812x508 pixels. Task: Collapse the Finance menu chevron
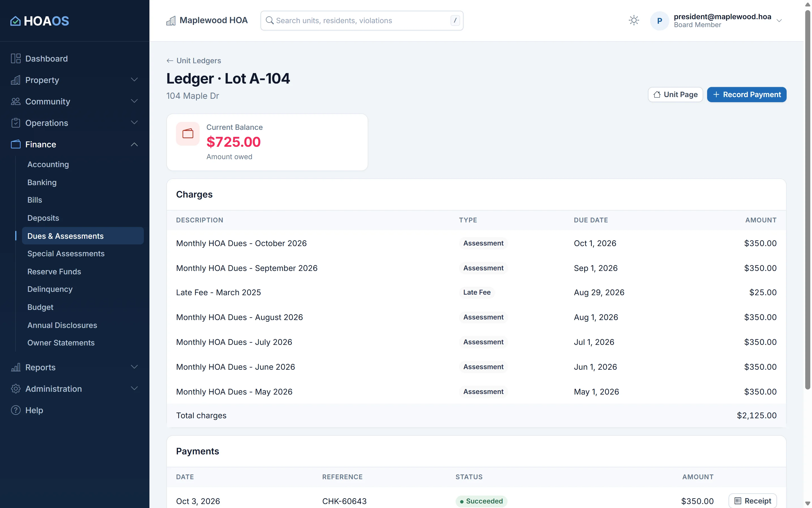tap(134, 144)
